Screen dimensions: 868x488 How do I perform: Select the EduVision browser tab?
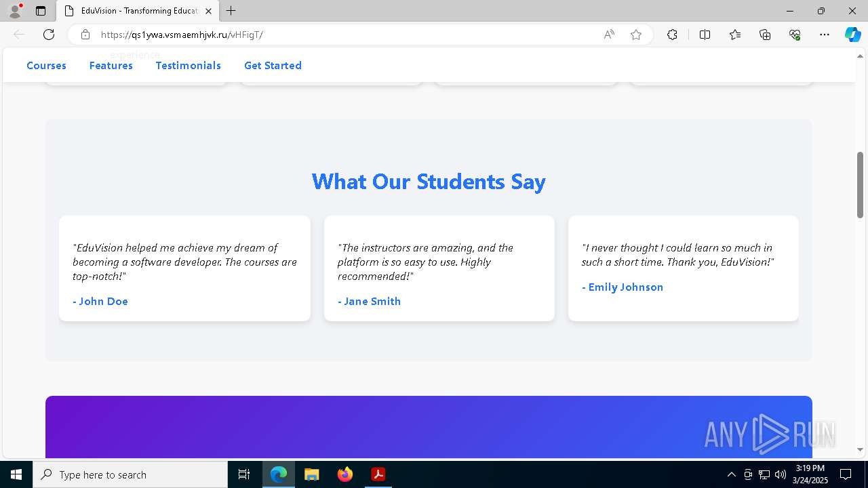point(138,11)
